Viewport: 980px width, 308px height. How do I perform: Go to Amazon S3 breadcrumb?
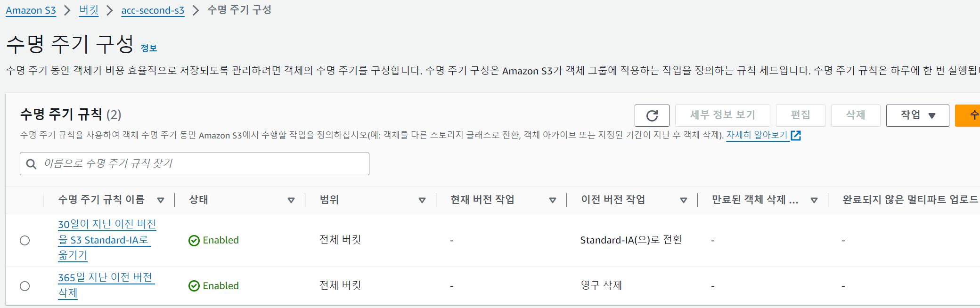coord(31,10)
